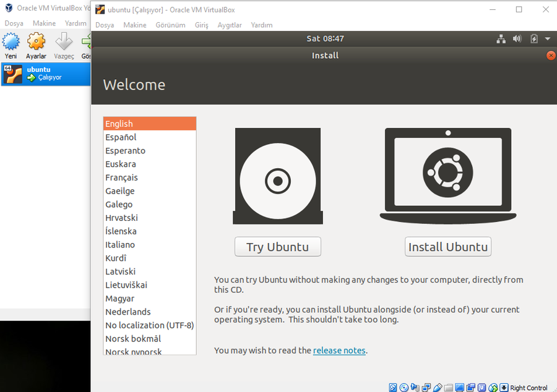Open the release notes link
Viewport: 557px width, 392px height.
coord(339,350)
